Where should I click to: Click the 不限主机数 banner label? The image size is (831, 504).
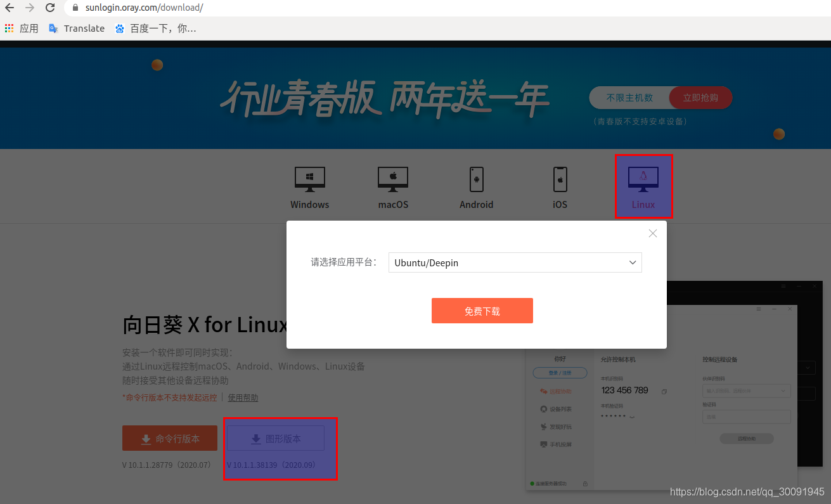[629, 98]
